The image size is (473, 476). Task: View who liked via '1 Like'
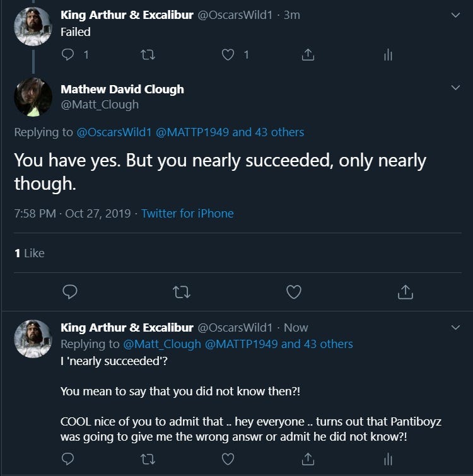pyautogui.click(x=29, y=253)
